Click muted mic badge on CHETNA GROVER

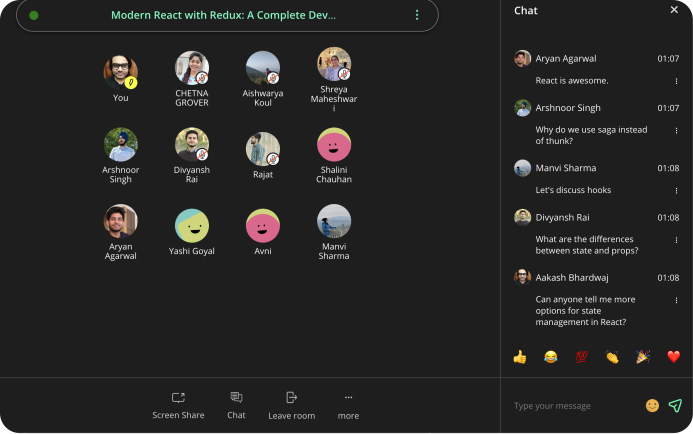pyautogui.click(x=202, y=78)
